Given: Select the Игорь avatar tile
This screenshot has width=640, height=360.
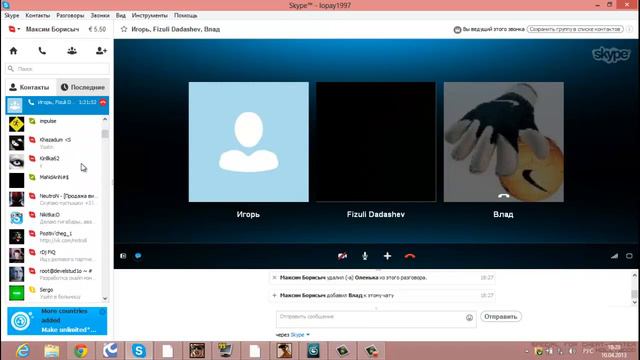Looking at the screenshot, I should 249,142.
